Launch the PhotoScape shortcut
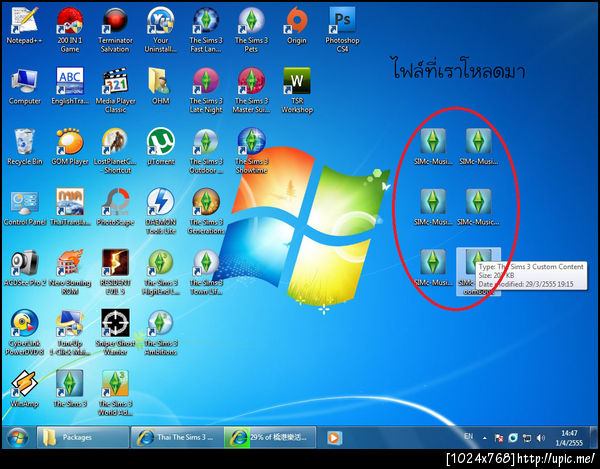This screenshot has height=469, width=600. click(115, 208)
